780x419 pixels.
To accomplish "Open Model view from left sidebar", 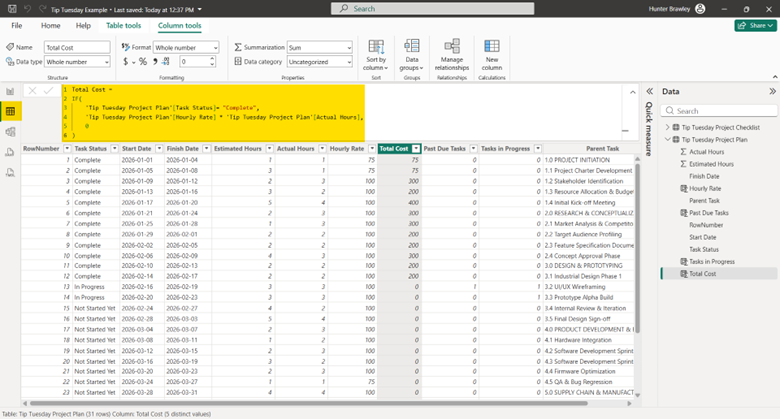I will click(10, 131).
